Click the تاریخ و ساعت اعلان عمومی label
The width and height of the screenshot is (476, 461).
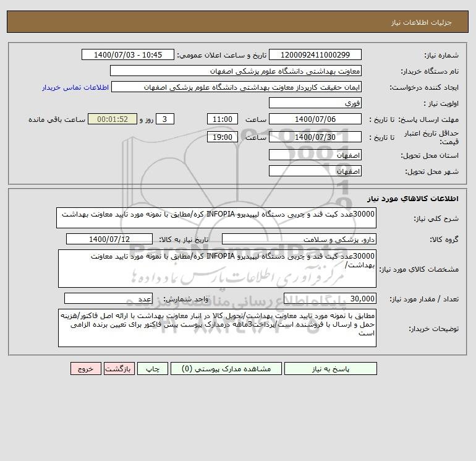(x=221, y=55)
